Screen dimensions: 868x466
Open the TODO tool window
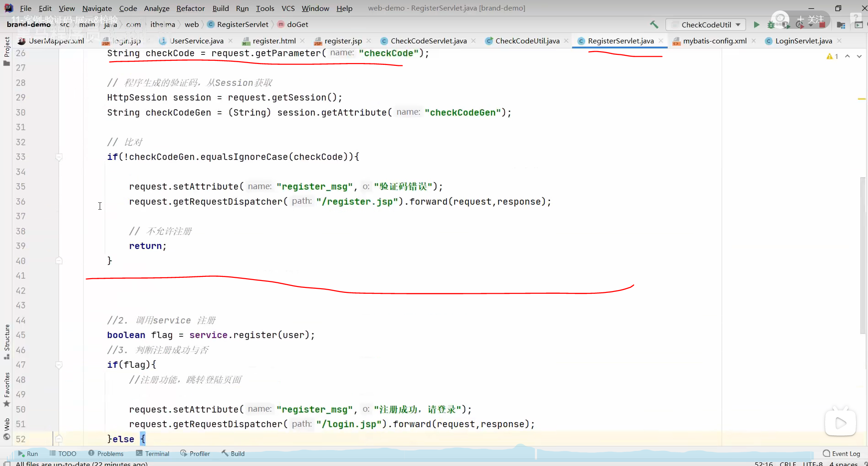click(x=63, y=454)
